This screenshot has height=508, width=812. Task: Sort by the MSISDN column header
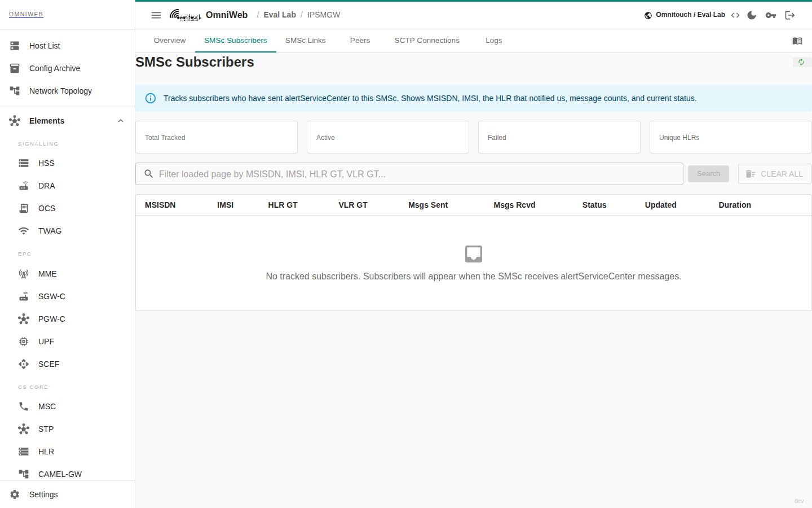tap(160, 205)
